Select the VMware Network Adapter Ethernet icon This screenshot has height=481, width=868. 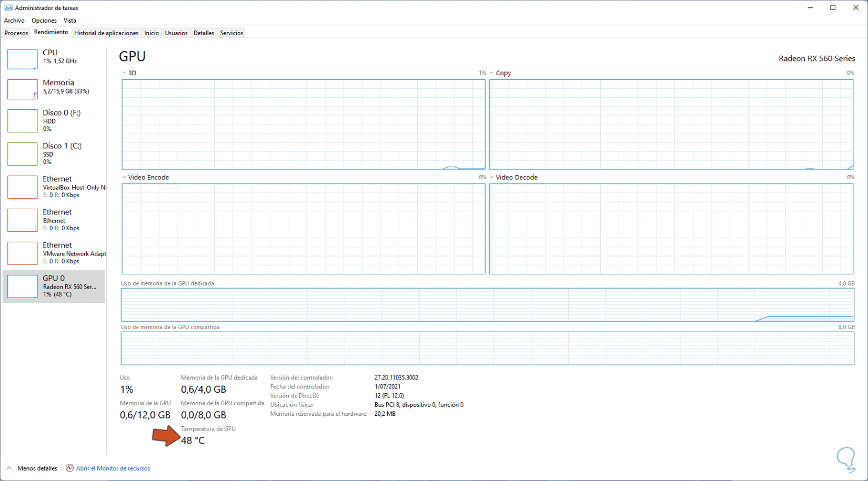22,253
